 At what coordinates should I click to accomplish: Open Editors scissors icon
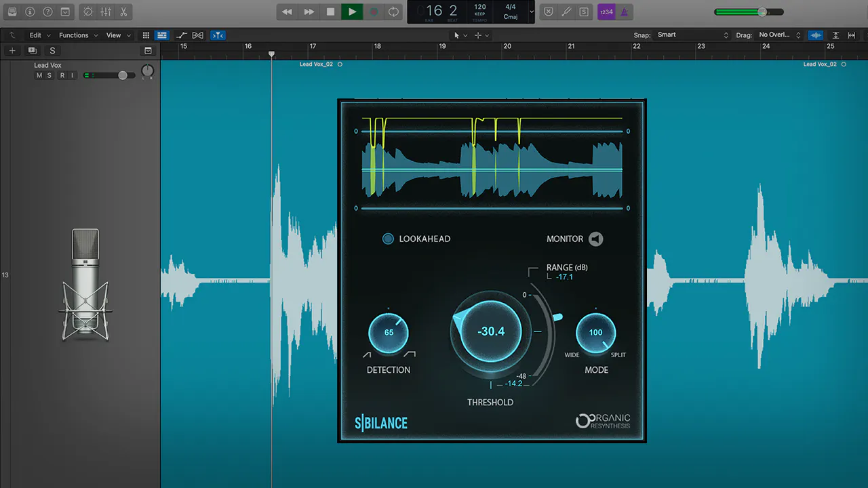coord(123,12)
